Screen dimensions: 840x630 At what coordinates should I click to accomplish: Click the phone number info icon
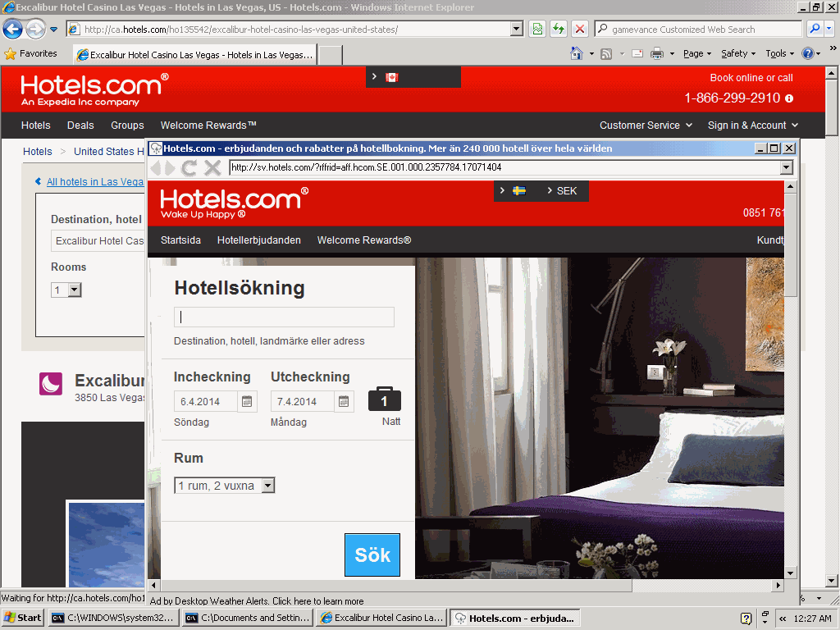[x=789, y=98]
